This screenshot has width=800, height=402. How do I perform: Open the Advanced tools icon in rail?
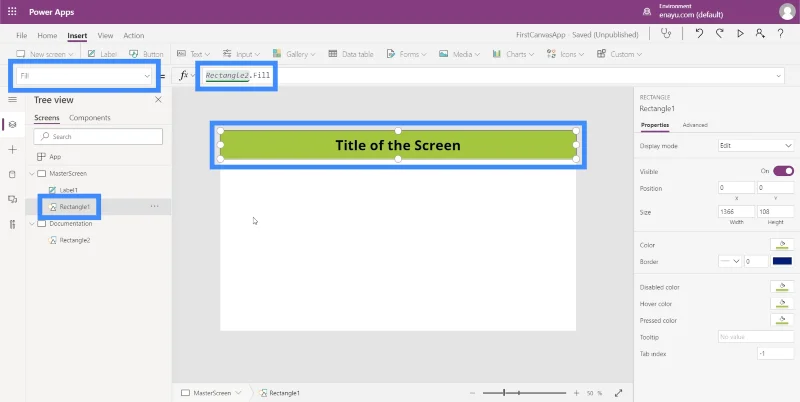point(13,224)
